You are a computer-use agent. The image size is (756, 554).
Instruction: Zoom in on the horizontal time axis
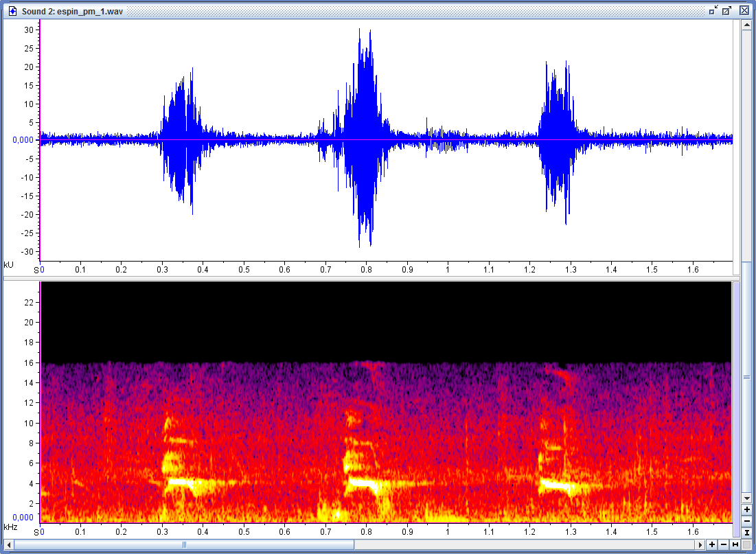pos(712,544)
